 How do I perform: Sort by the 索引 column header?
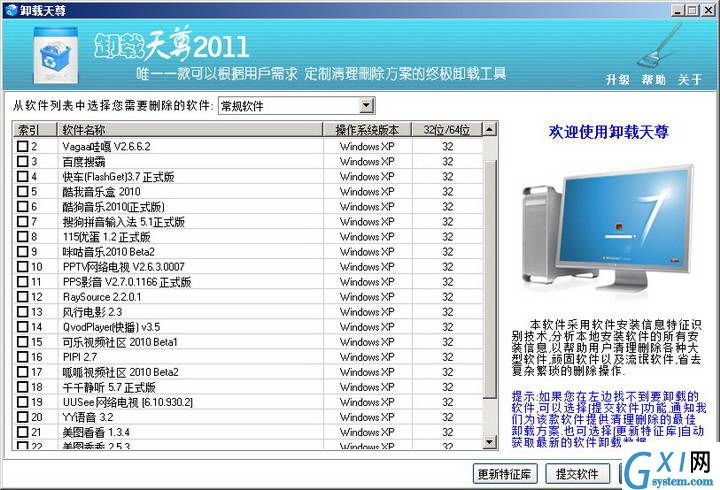(x=35, y=130)
